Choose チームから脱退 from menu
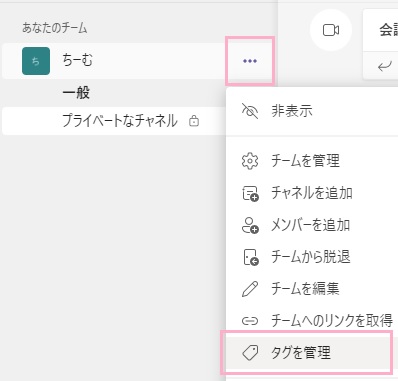The width and height of the screenshot is (398, 381). pos(312,257)
